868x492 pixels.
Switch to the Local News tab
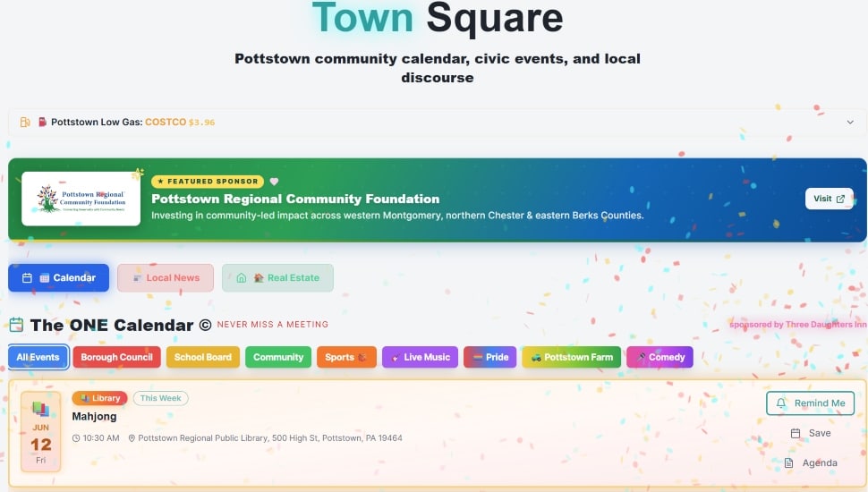[x=166, y=278]
